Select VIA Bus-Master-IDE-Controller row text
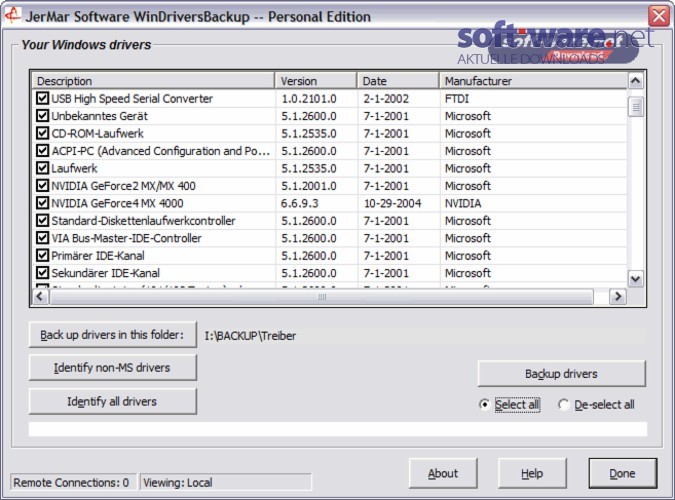The width and height of the screenshot is (675, 500). [126, 238]
